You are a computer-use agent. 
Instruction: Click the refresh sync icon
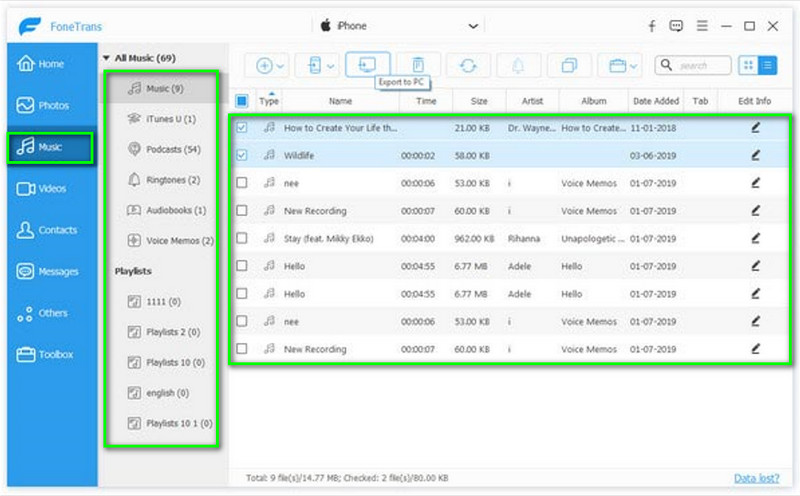[x=467, y=66]
